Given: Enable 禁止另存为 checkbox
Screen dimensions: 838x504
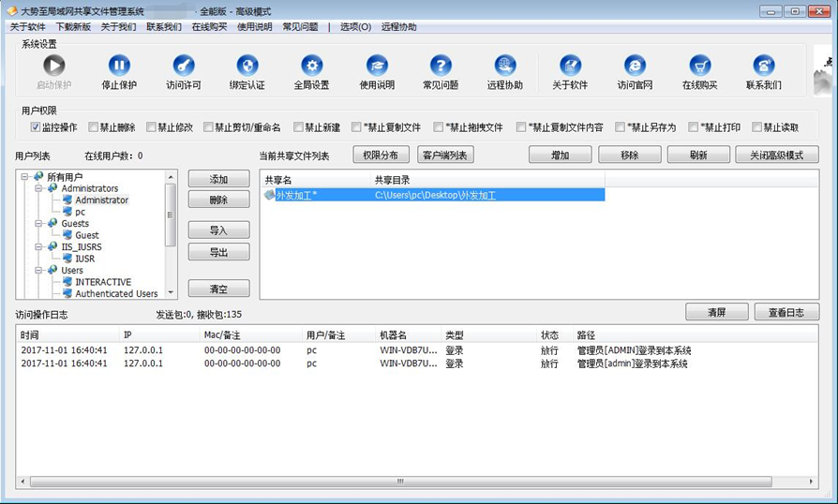Looking at the screenshot, I should (x=620, y=127).
